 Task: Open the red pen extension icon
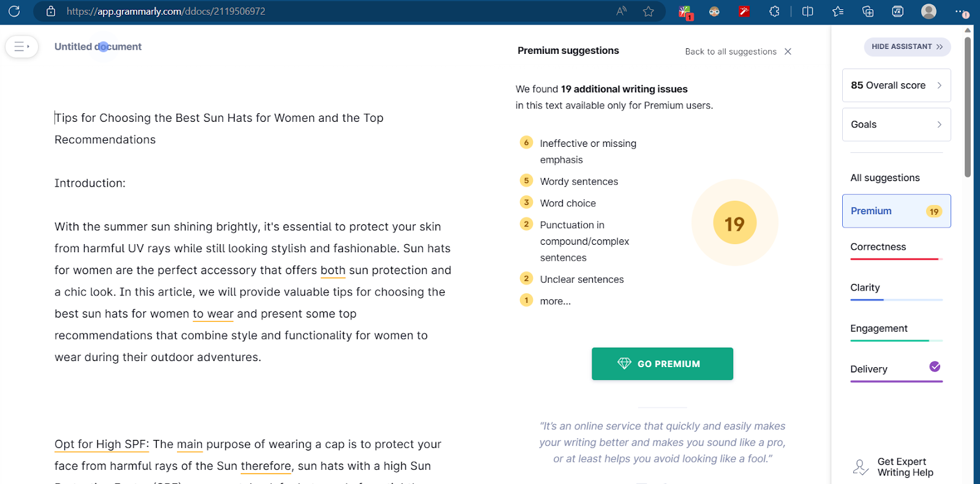pyautogui.click(x=744, y=11)
